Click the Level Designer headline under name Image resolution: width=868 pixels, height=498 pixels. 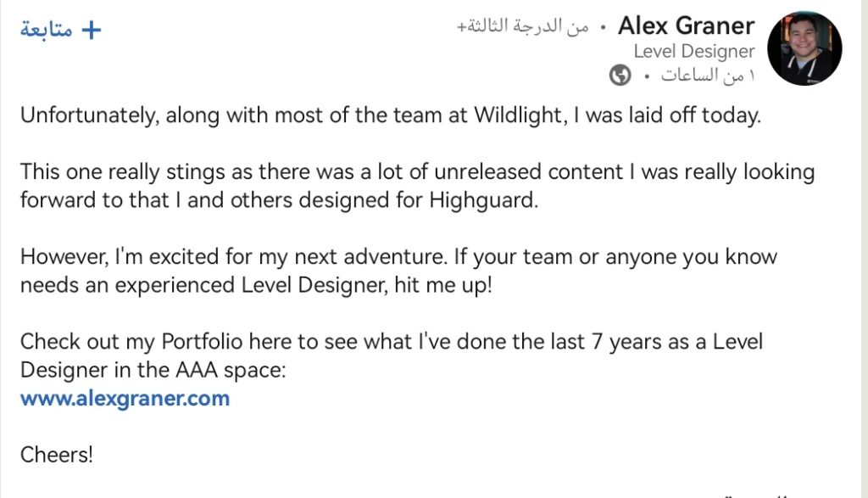693,52
